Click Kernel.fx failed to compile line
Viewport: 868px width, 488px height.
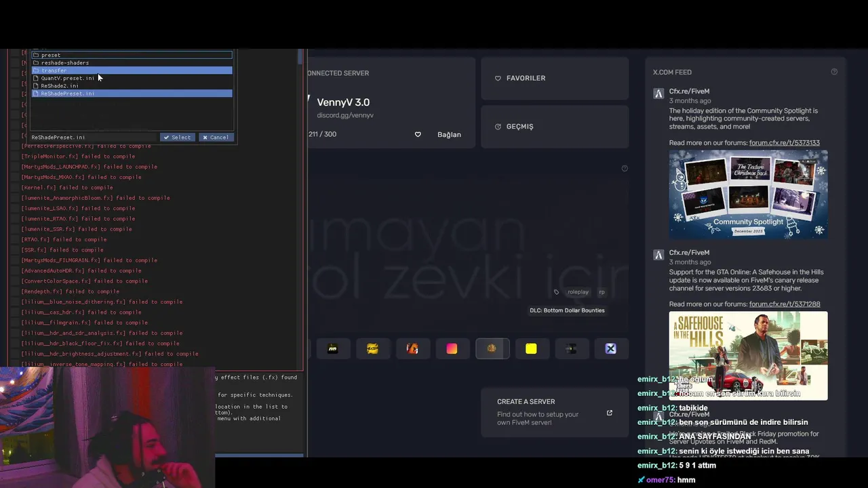pyautogui.click(x=67, y=188)
